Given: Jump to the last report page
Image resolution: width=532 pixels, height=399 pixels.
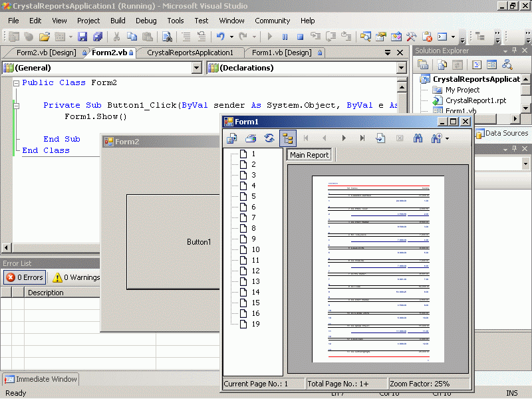Looking at the screenshot, I should coord(362,138).
